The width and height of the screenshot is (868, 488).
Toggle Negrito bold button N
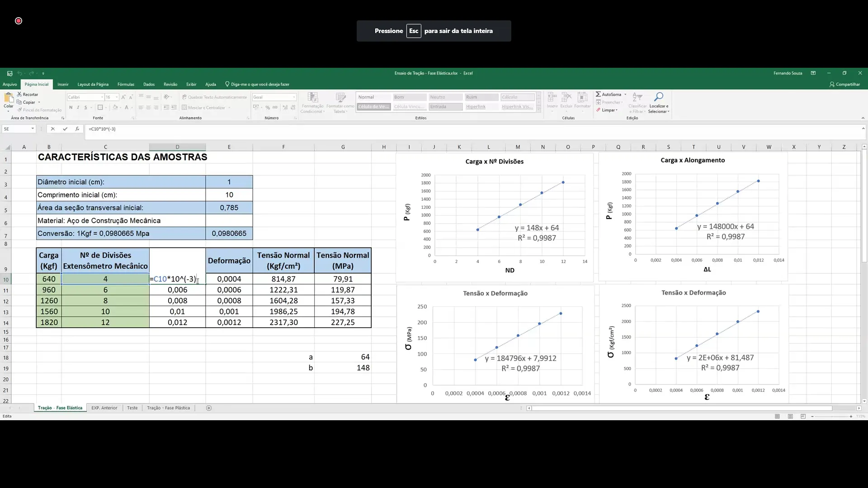(x=71, y=108)
